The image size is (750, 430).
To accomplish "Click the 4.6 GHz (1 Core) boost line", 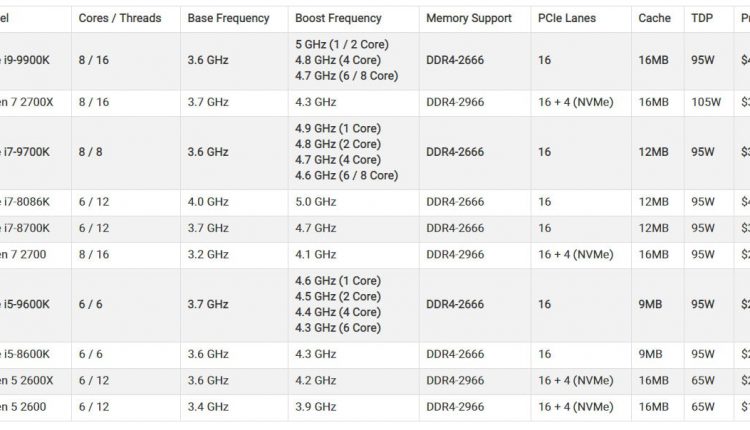I will pos(338,281).
